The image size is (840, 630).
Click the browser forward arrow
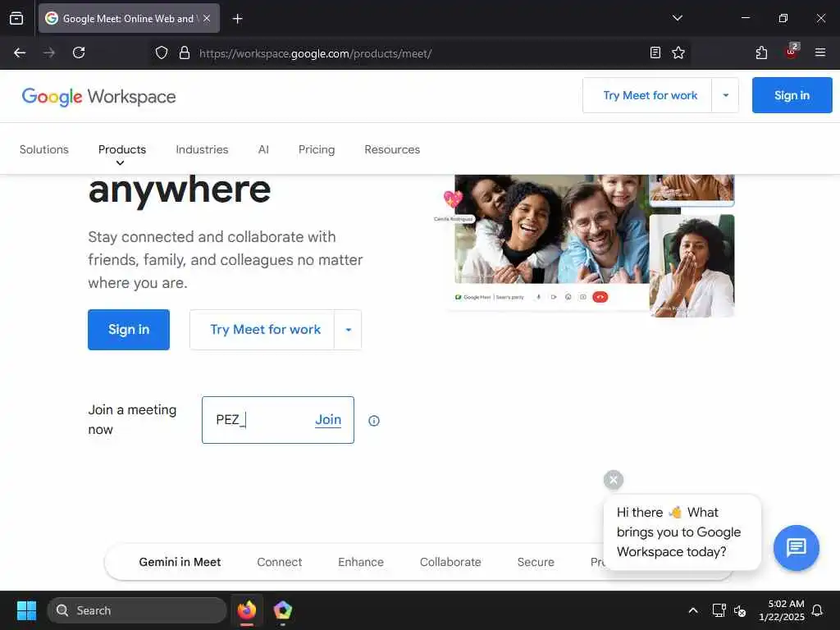coord(49,52)
